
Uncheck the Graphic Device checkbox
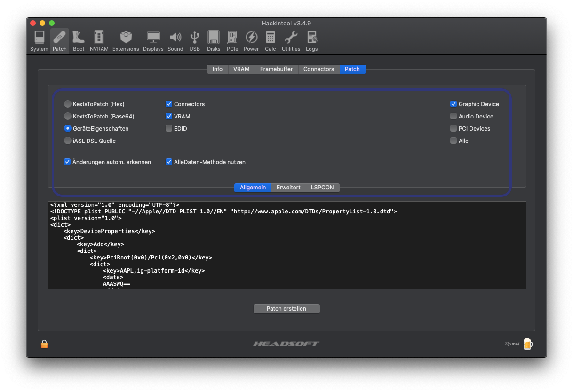point(454,104)
